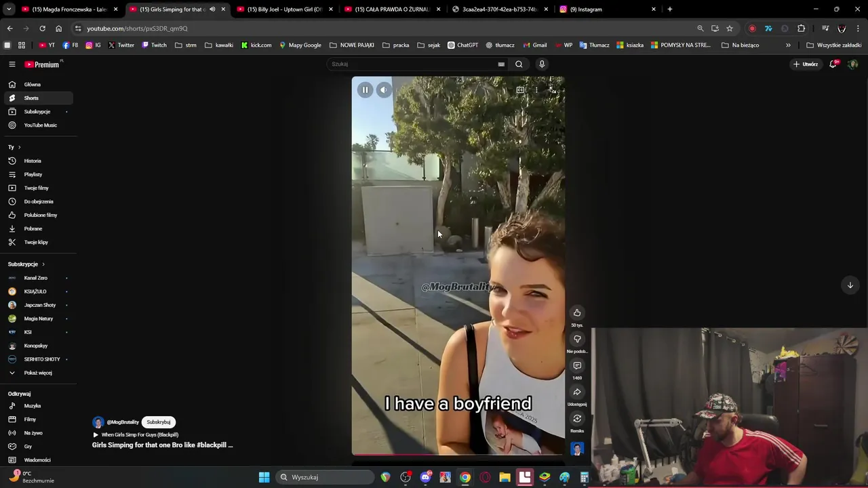Image resolution: width=868 pixels, height=488 pixels.
Task: Go to next Short with down arrow
Action: [x=850, y=285]
